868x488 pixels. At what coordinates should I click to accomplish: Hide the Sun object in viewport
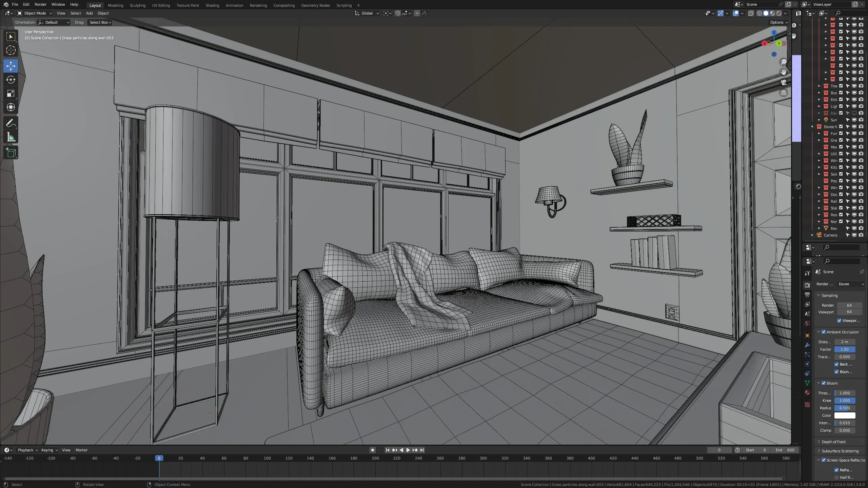pos(854,120)
